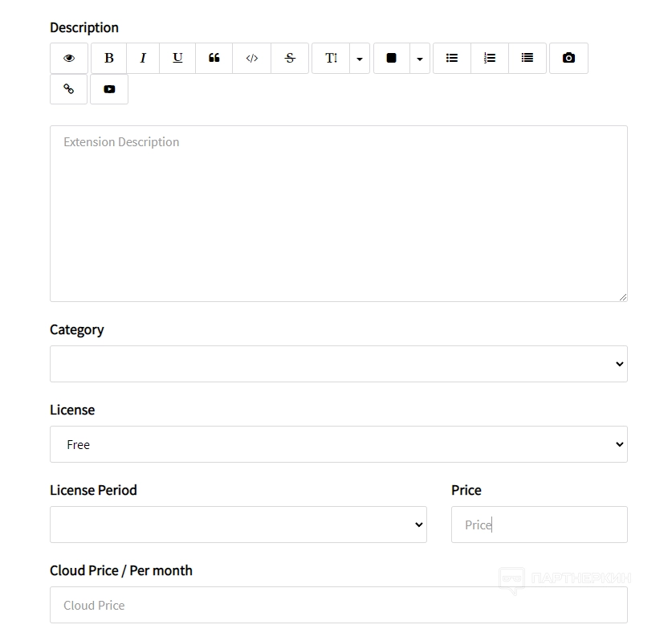Click the Cloud Price input field
Viewport: 672px width, 637px height.
338,605
